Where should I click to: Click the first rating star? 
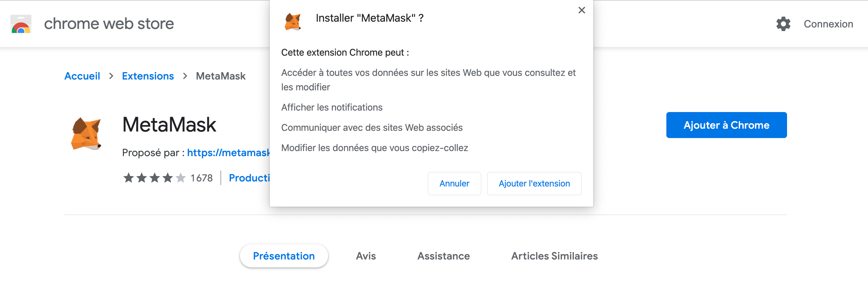pyautogui.click(x=129, y=178)
